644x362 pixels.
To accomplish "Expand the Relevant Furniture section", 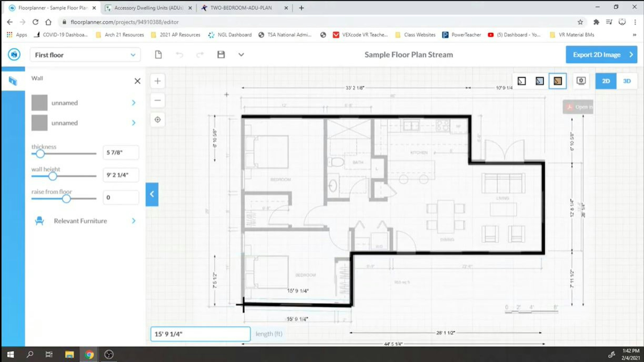I will (80, 221).
